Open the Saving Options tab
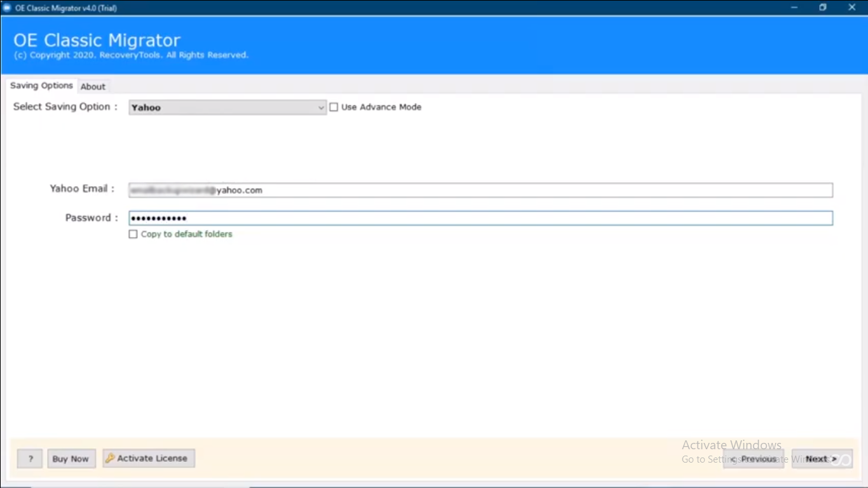868x488 pixels. pos(41,86)
